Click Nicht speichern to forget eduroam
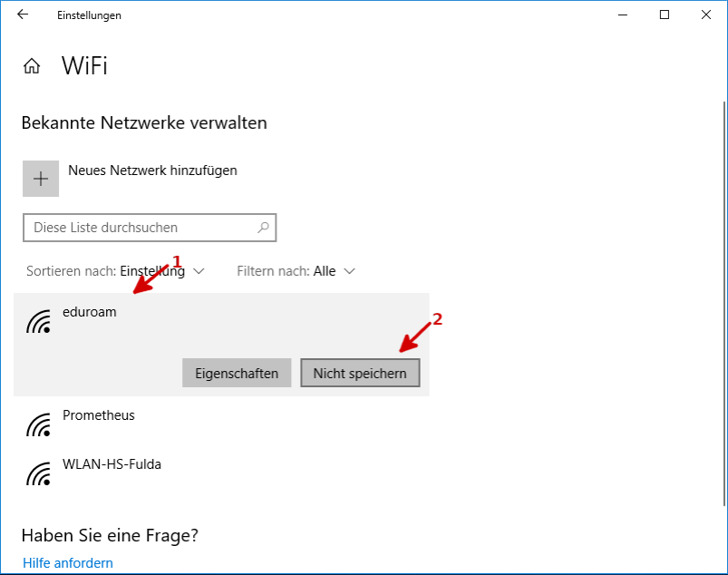The height and width of the screenshot is (575, 728). pyautogui.click(x=360, y=373)
